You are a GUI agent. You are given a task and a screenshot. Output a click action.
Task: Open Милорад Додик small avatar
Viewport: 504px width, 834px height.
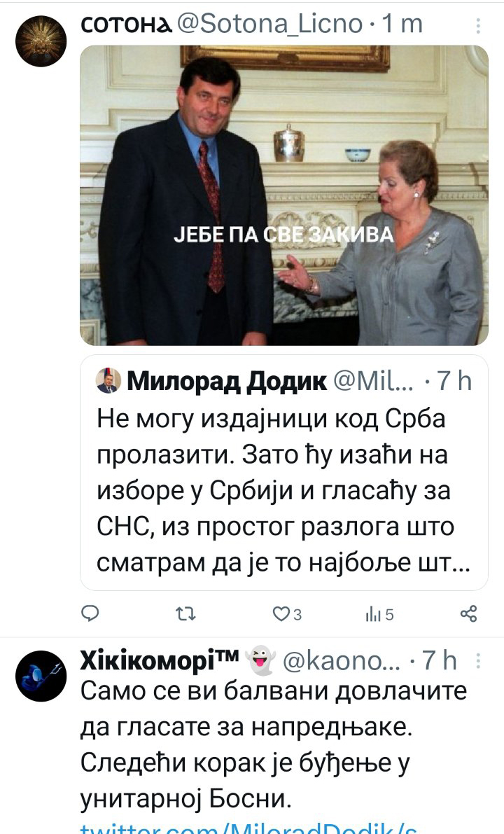[x=108, y=381]
